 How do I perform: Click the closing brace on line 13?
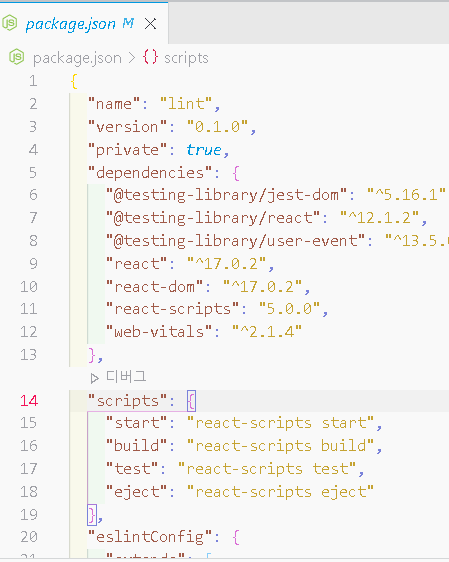[x=92, y=356]
